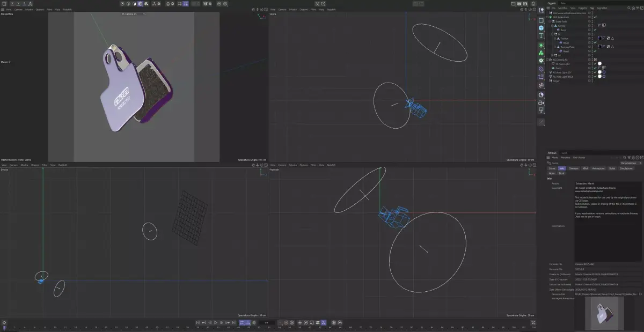
Task: Collapse the Spring tree node
Action: [x=552, y=26]
